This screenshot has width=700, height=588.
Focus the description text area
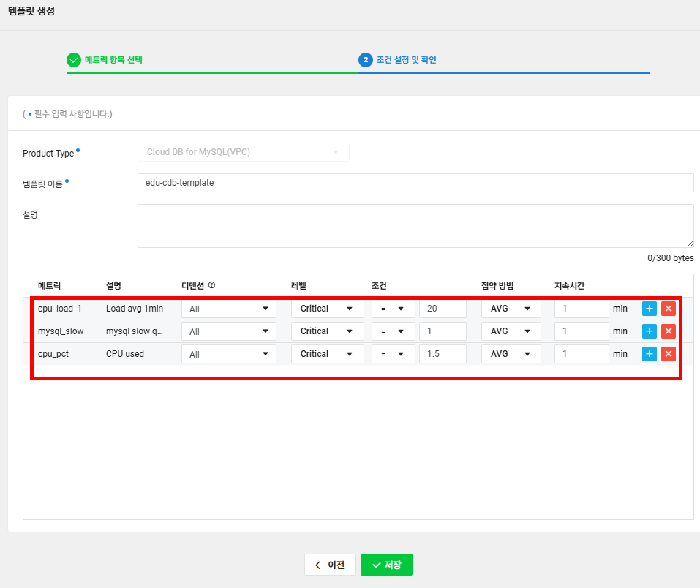[x=415, y=226]
